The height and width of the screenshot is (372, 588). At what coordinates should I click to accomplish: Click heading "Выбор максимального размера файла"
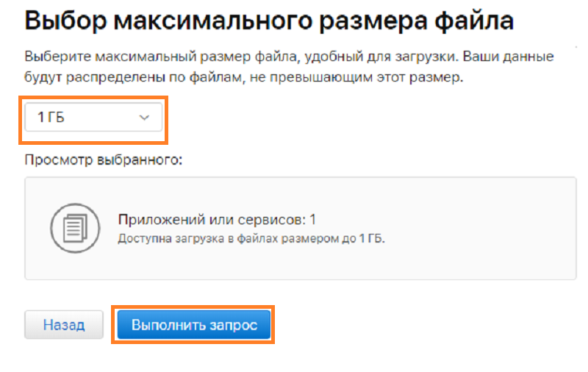click(x=269, y=20)
